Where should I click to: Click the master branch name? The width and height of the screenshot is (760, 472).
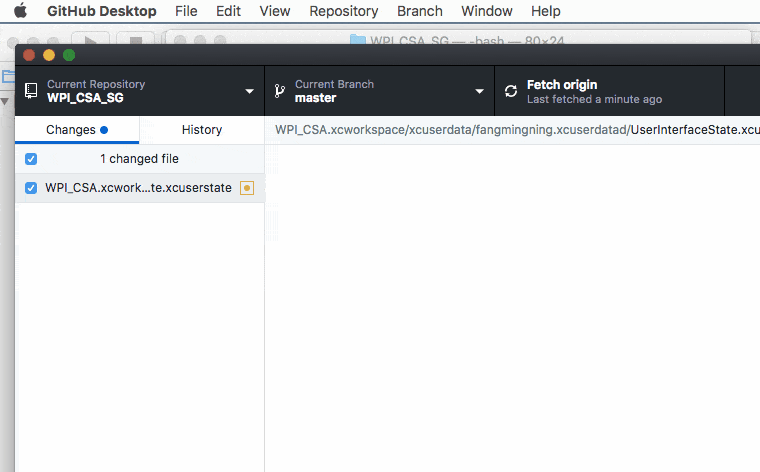pyautogui.click(x=316, y=98)
